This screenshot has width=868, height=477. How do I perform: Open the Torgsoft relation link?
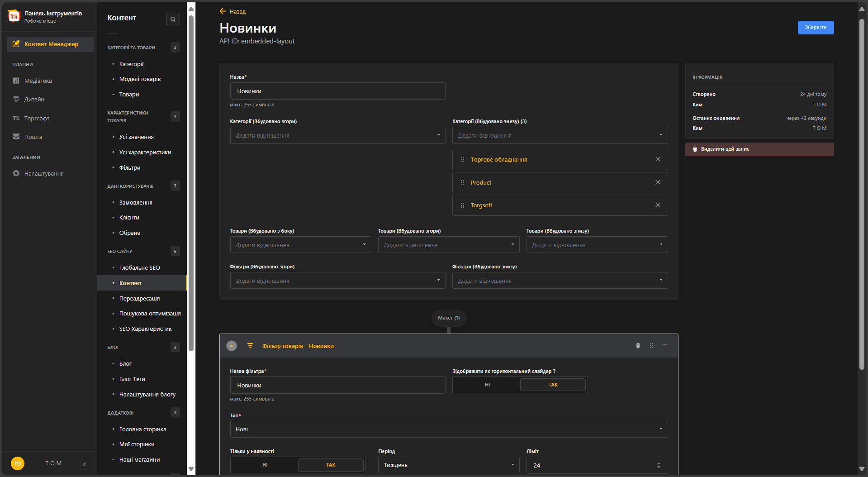[x=481, y=205]
